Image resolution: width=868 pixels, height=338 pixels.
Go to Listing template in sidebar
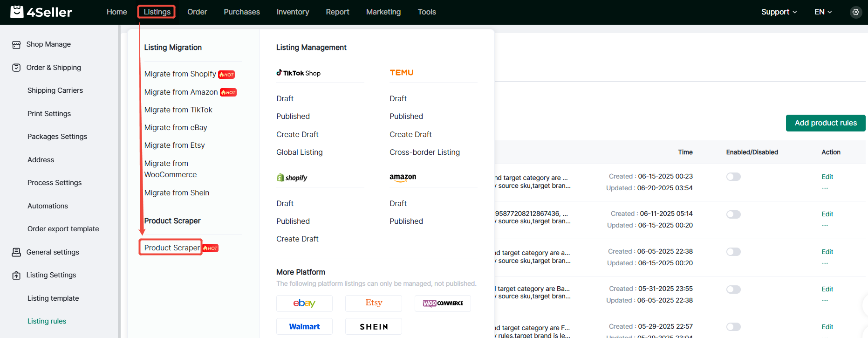click(x=53, y=298)
